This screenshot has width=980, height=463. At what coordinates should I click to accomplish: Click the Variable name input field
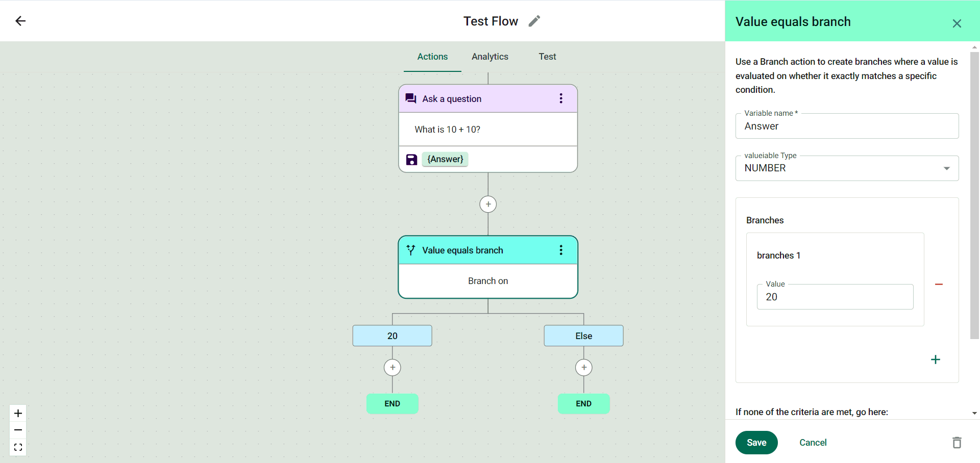(x=847, y=126)
